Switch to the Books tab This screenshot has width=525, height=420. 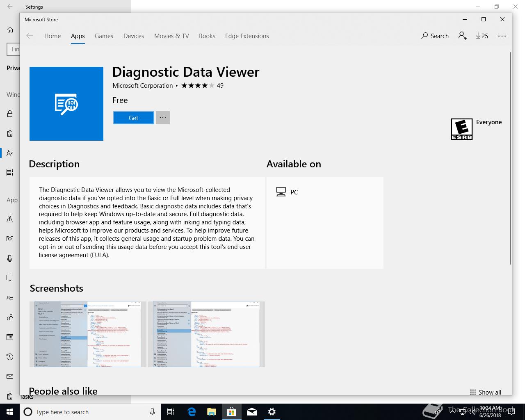pos(207,36)
